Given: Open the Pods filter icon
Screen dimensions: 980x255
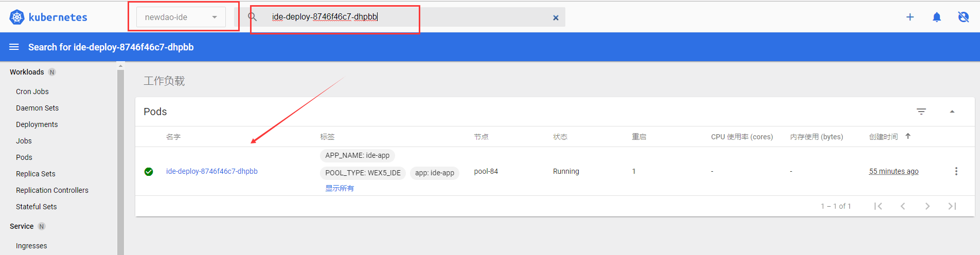Looking at the screenshot, I should [x=921, y=112].
